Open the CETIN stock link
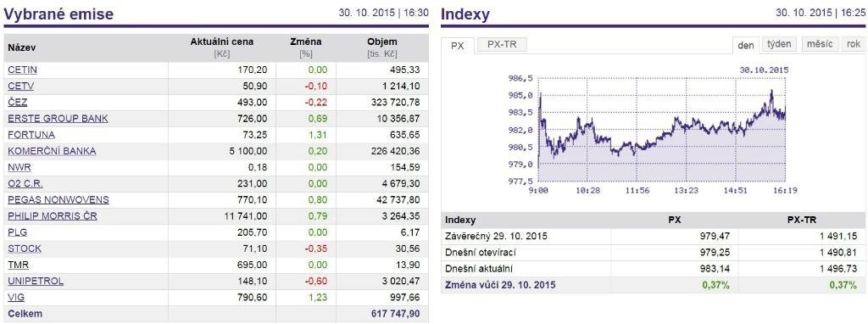This screenshot has height=324, width=868. tap(23, 70)
